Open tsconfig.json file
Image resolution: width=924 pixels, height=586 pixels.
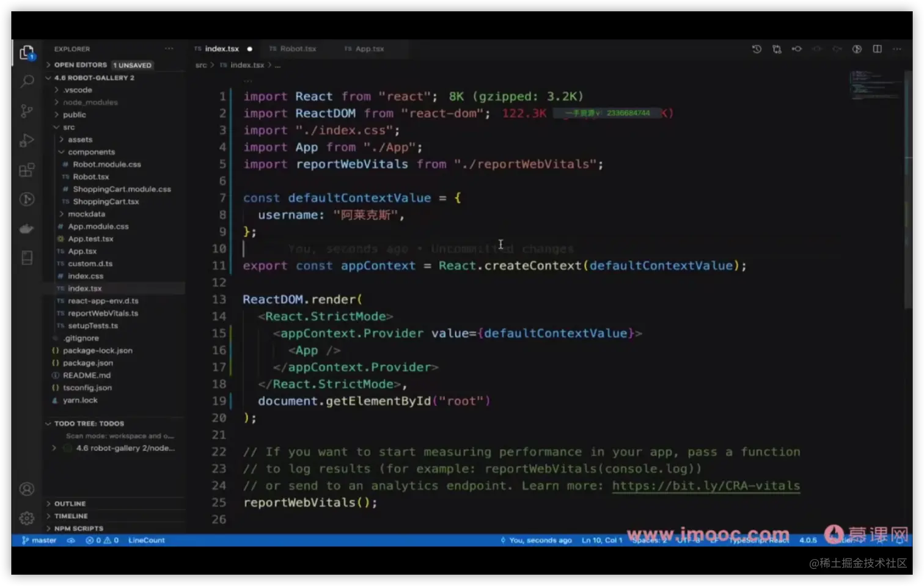pyautogui.click(x=87, y=387)
